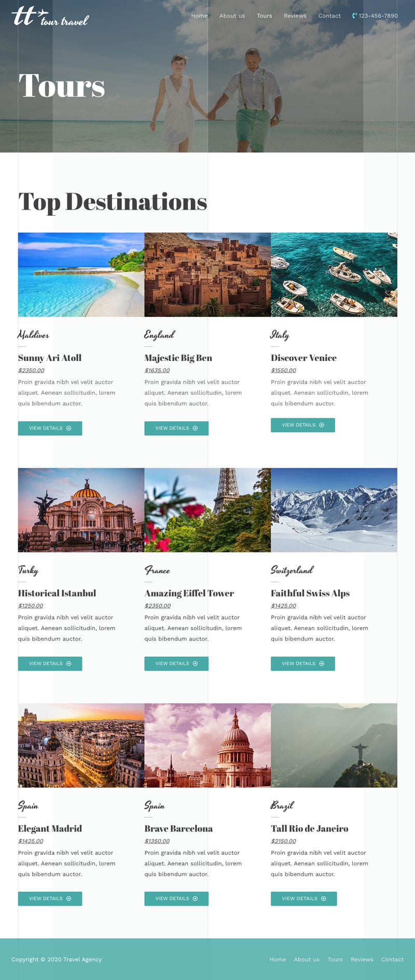Click Tours link in the footer
415x980 pixels.
(x=335, y=959)
